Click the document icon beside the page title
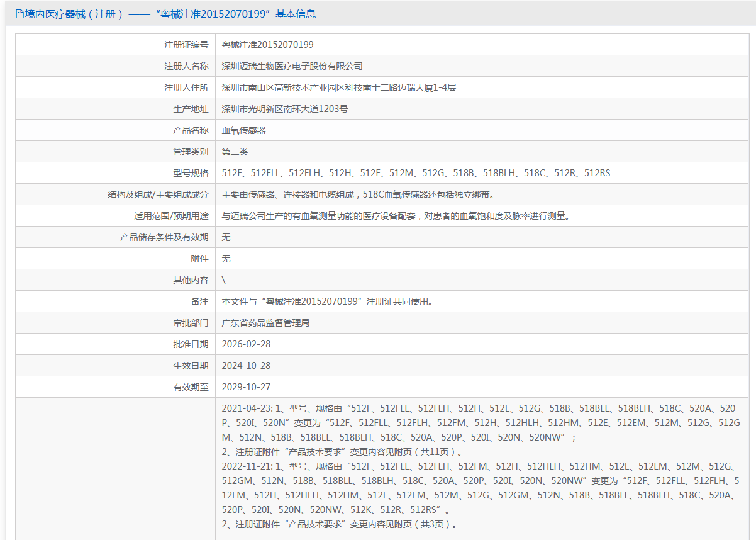 (19, 14)
